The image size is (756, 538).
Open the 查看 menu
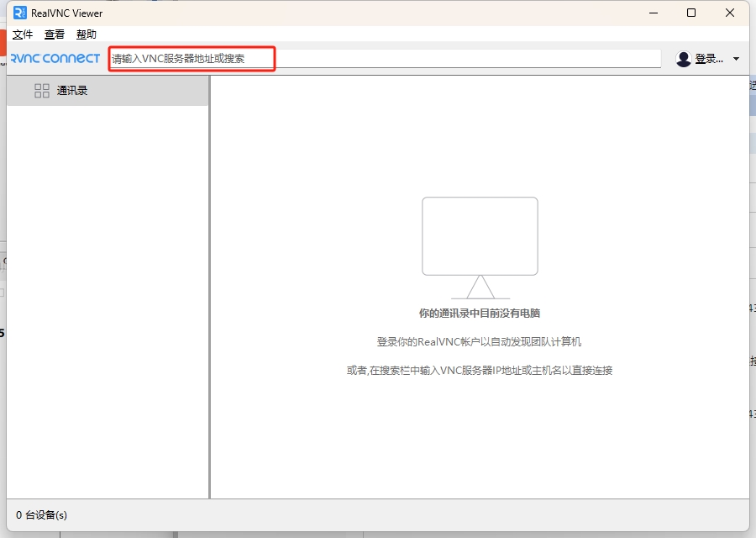click(x=55, y=34)
